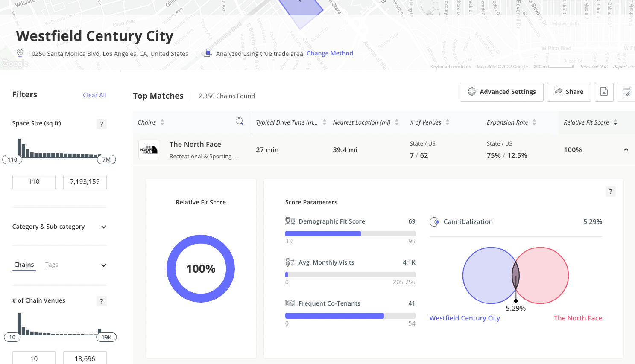Viewport: 635px width, 364px height.
Task: Expand the Category & Sub-category filter
Action: pyautogui.click(x=103, y=227)
